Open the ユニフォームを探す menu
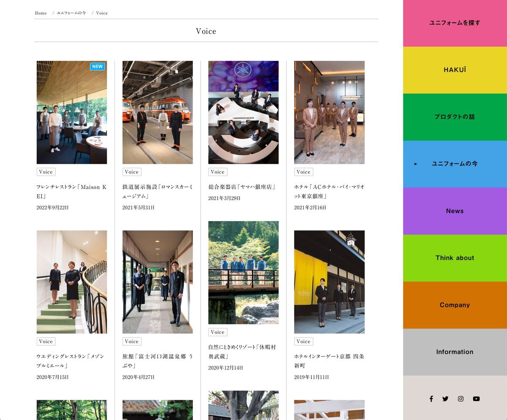This screenshot has height=420, width=507. [x=455, y=23]
